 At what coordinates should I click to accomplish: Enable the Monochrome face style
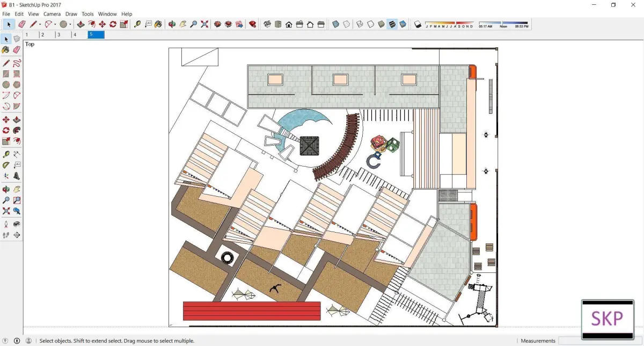click(402, 24)
